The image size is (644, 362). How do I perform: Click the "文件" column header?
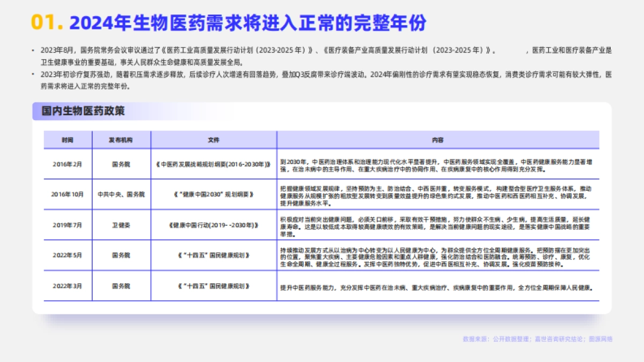pos(214,140)
